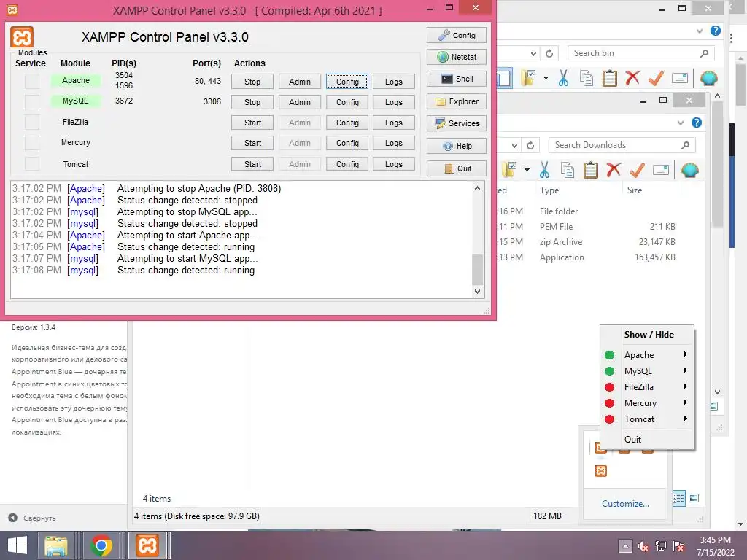
Task: Stop the Apache module
Action: click(x=252, y=82)
